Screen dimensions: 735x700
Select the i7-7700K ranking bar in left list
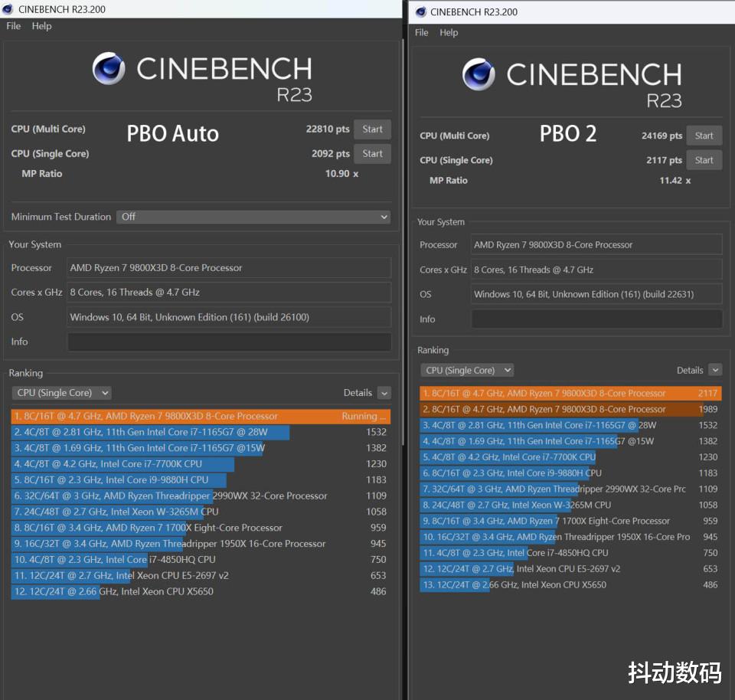[x=122, y=464]
